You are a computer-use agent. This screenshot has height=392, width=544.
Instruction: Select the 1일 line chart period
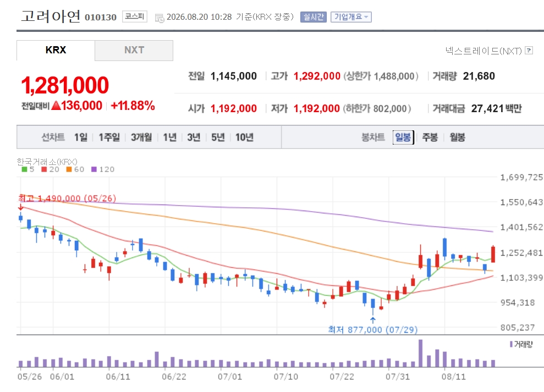coord(81,137)
